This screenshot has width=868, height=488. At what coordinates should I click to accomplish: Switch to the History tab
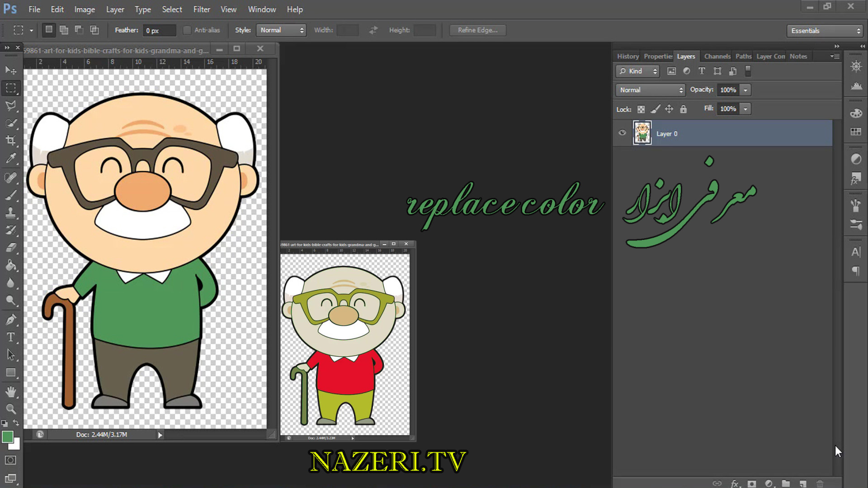[628, 56]
